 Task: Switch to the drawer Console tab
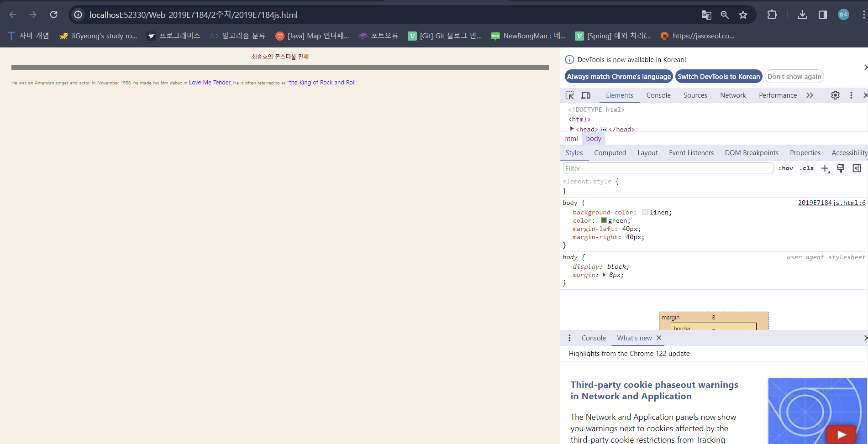pos(594,338)
